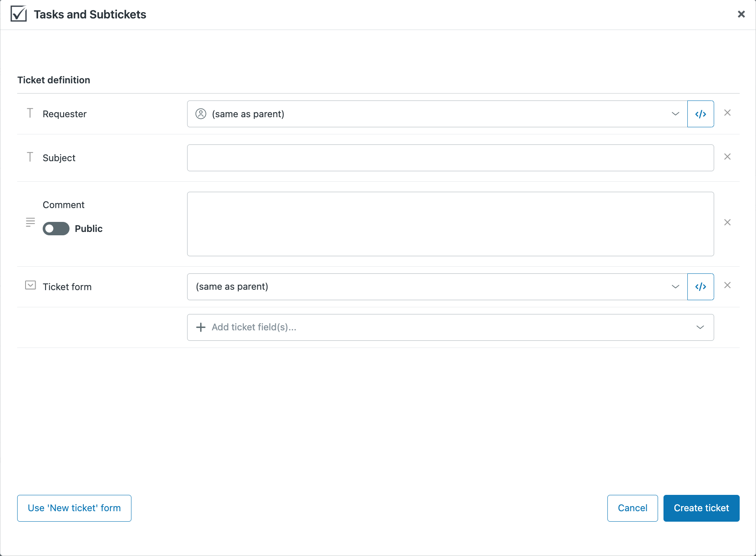756x556 pixels.
Task: Click the Tasks and Subtickets checkmark logo
Action: 19,14
